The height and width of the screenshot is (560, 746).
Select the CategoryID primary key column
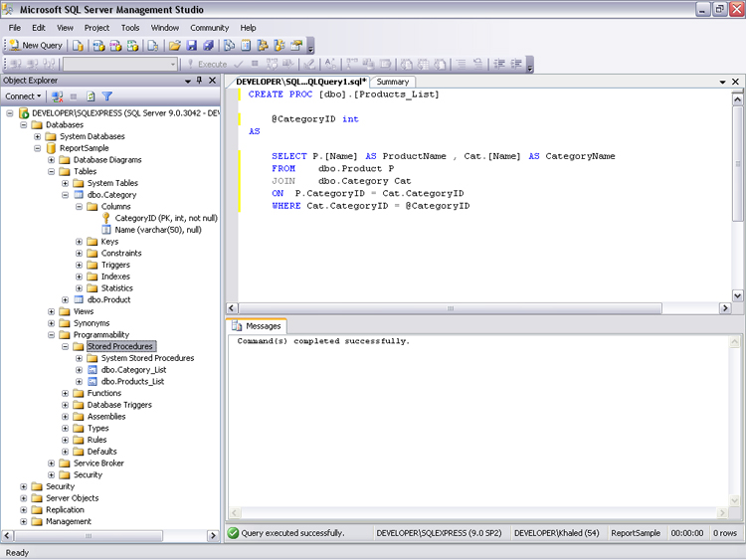click(x=166, y=218)
